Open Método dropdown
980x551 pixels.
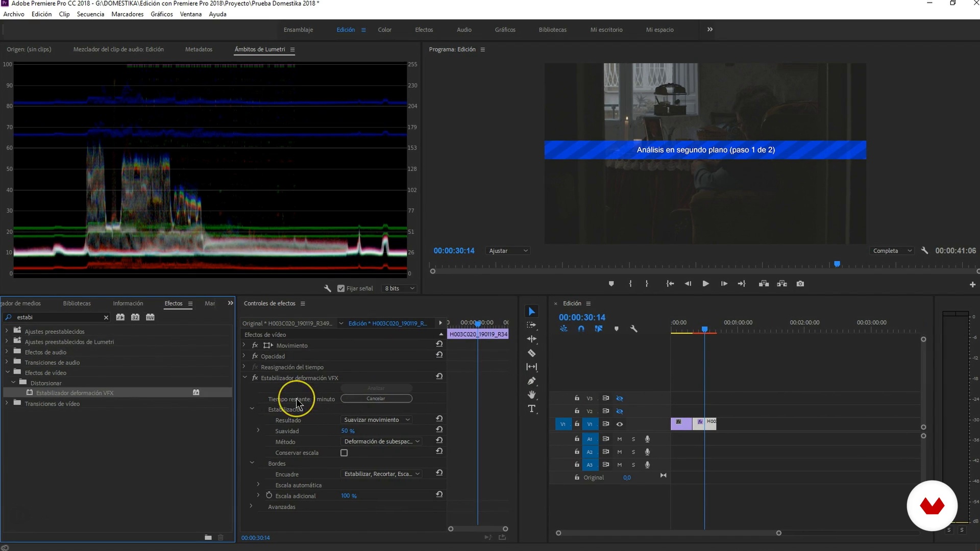click(x=381, y=441)
